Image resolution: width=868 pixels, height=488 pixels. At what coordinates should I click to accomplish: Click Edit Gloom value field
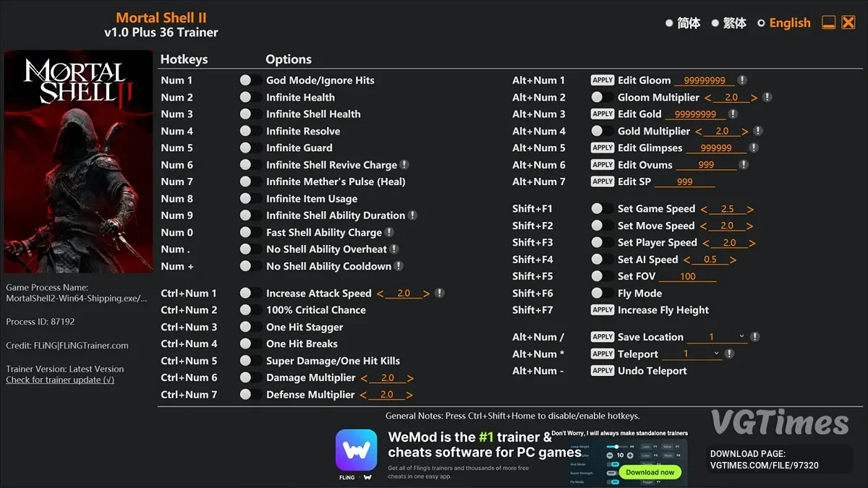705,81
